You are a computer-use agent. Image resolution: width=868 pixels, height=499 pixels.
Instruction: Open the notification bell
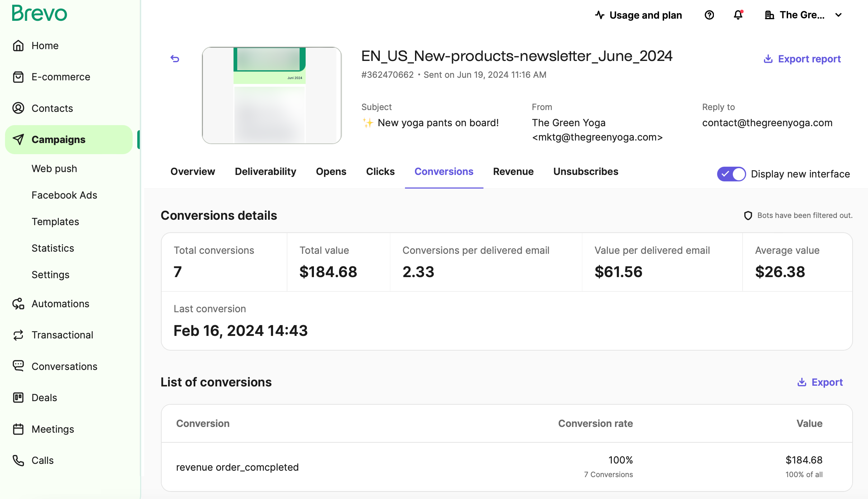click(x=738, y=15)
